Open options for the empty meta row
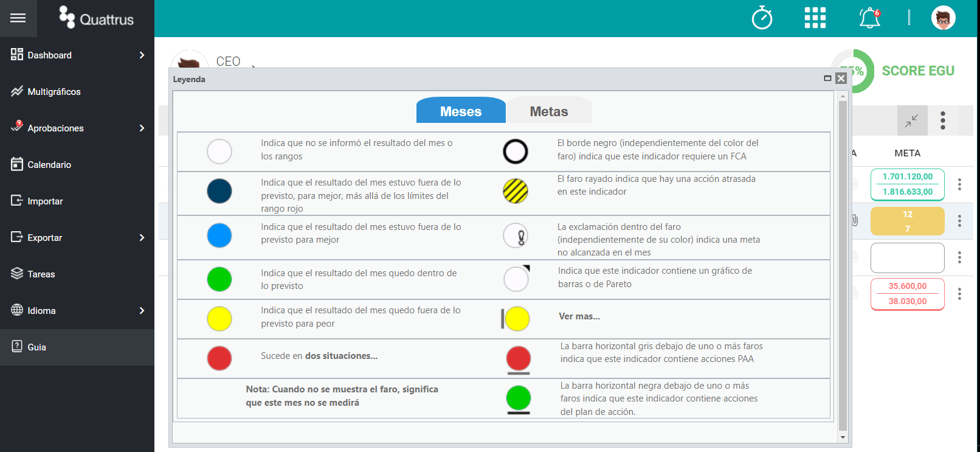Screen dimensions: 980x452 click(x=959, y=257)
